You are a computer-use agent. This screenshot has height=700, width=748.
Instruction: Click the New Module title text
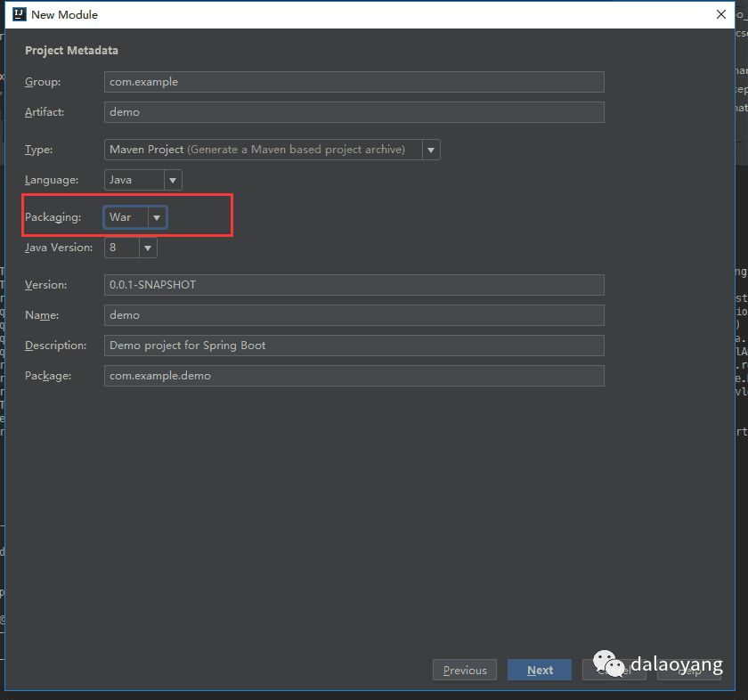(64, 15)
